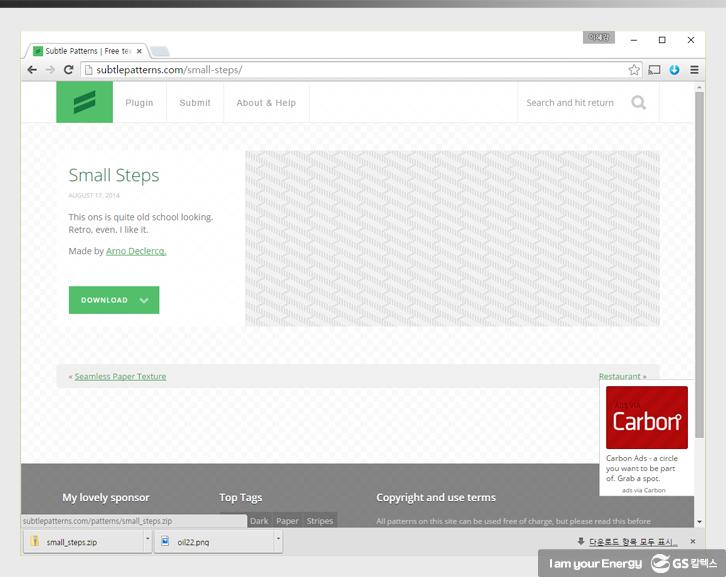Reload the page

coord(68,70)
